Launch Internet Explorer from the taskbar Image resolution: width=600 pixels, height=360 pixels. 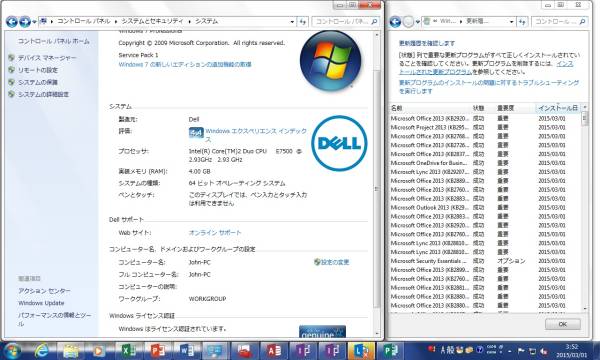pos(41,350)
